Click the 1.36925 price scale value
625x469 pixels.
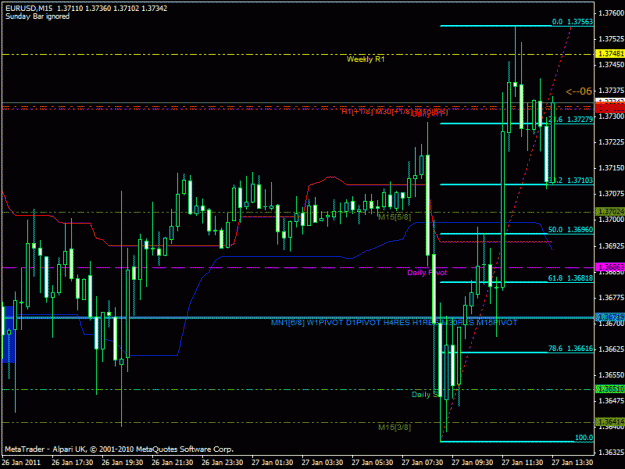611,246
